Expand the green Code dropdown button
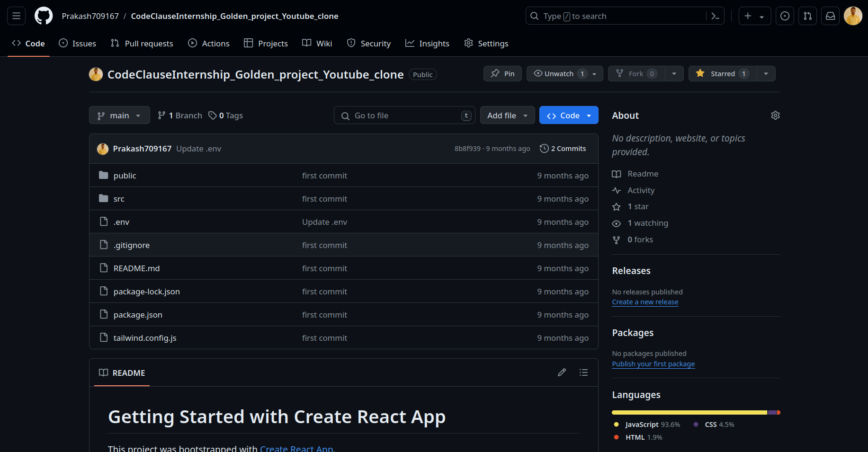Screen dimensions: 868x452 [x=569, y=115]
